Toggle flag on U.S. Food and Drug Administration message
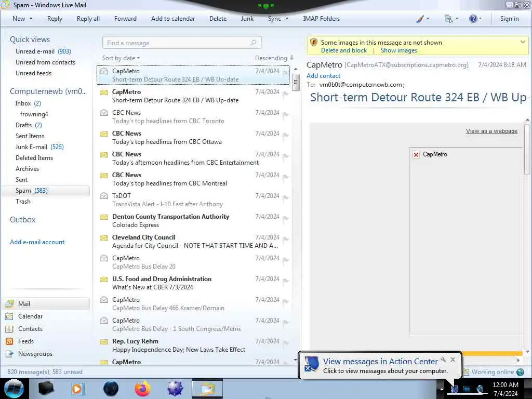 coord(285,281)
